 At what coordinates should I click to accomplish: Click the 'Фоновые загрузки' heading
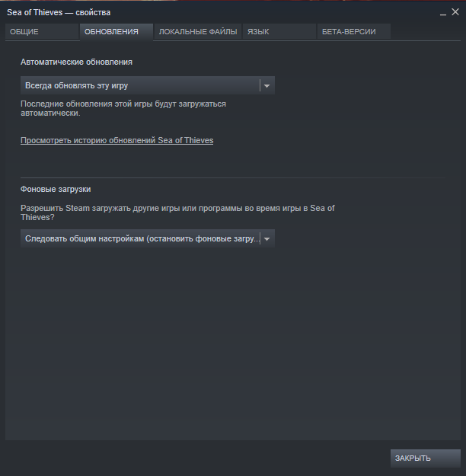pos(56,189)
